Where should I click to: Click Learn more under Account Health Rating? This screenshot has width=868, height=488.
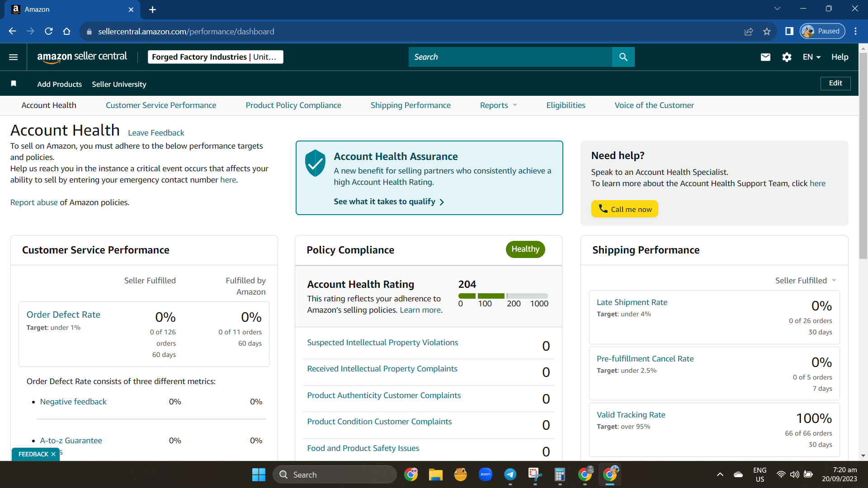coord(420,310)
